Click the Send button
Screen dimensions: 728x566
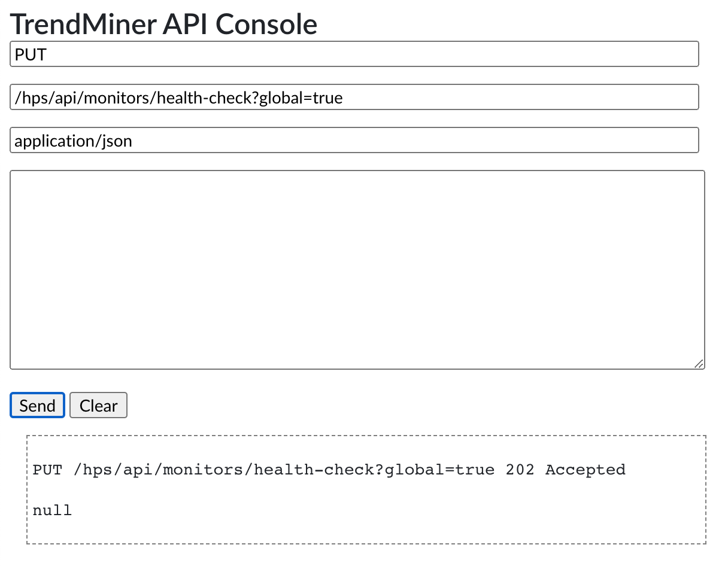coord(37,406)
